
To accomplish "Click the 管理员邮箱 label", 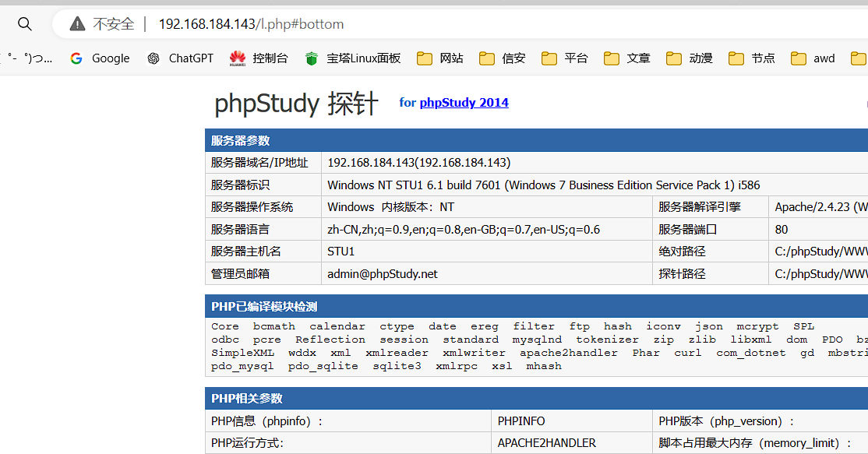I will 240,274.
